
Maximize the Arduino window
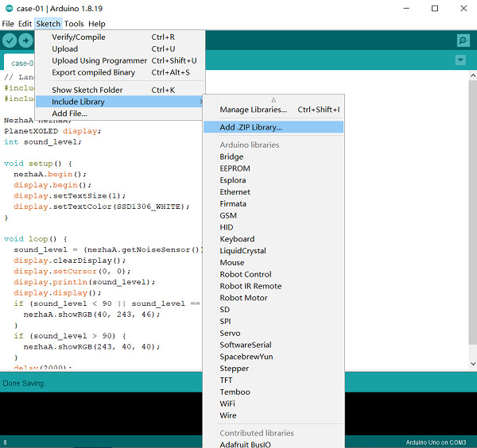coord(435,8)
